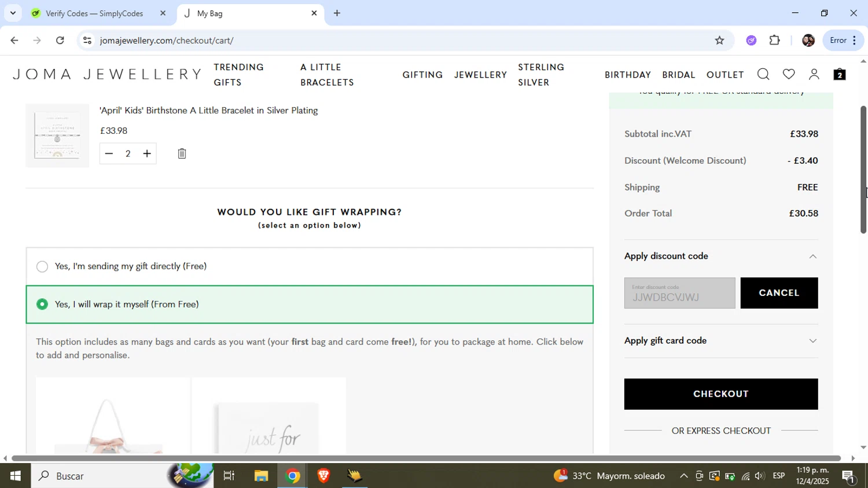The height and width of the screenshot is (488, 868).
Task: Open the wishlist heart icon
Action: pos(789,74)
